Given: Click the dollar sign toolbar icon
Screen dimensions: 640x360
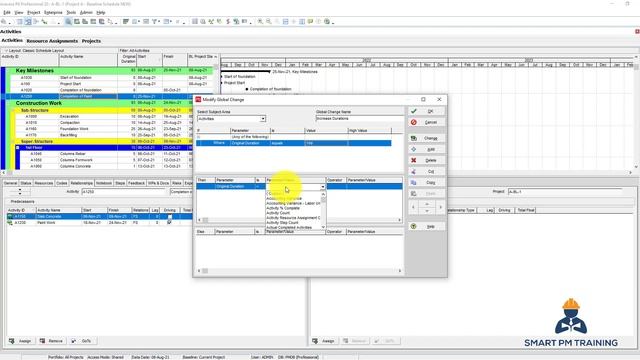Looking at the screenshot, I should 228,22.
